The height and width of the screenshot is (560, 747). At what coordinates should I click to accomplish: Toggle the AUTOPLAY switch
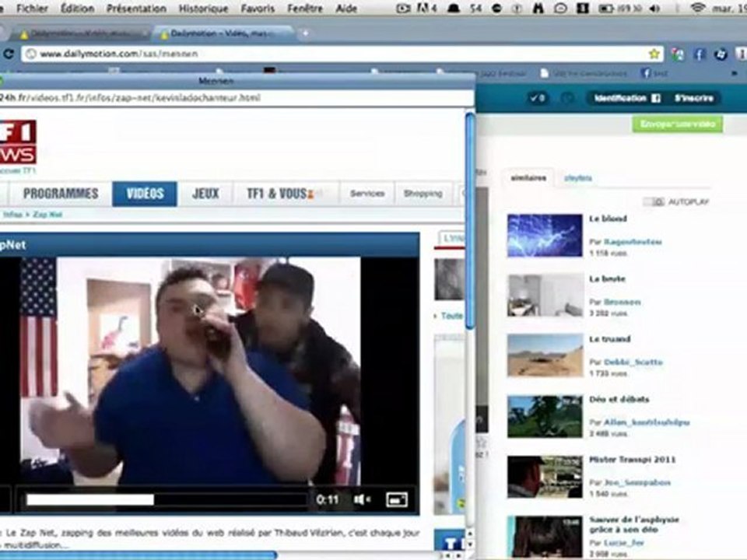coord(654,202)
